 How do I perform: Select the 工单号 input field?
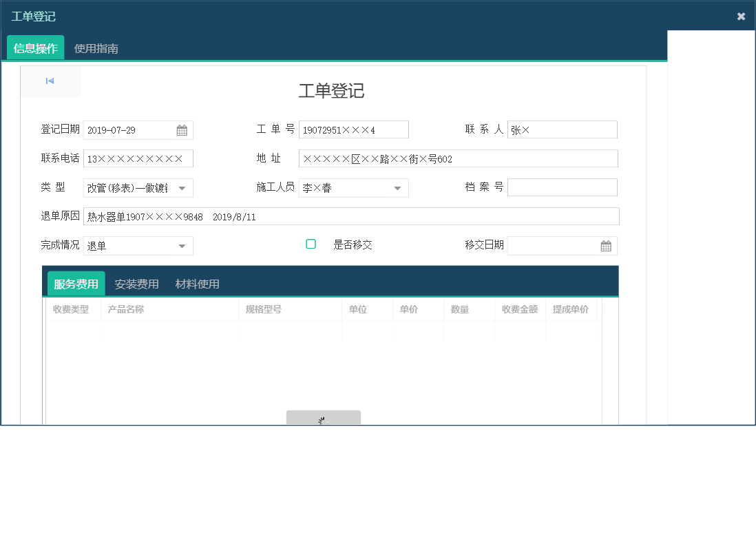click(353, 129)
